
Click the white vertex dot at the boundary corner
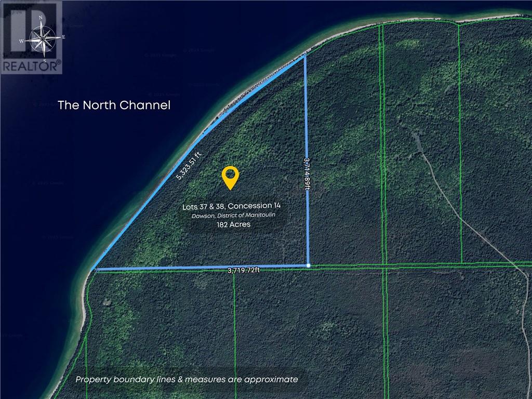coord(309,265)
